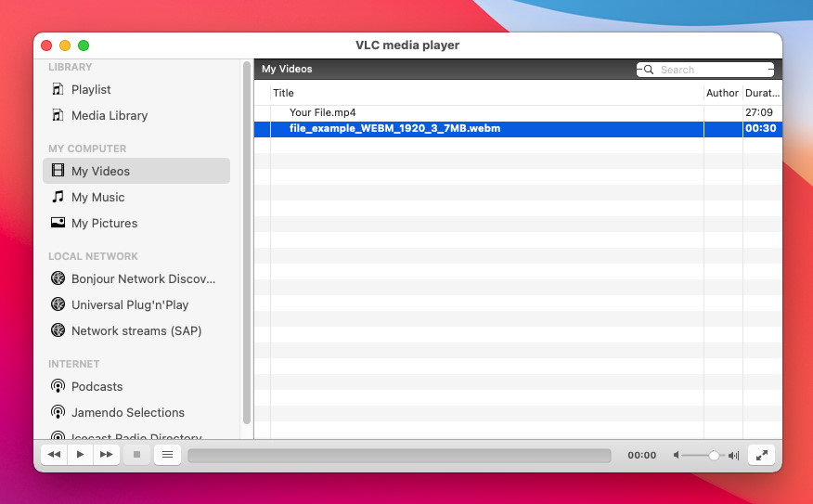Click the playback progress bar
The image size is (813, 504).
point(399,455)
